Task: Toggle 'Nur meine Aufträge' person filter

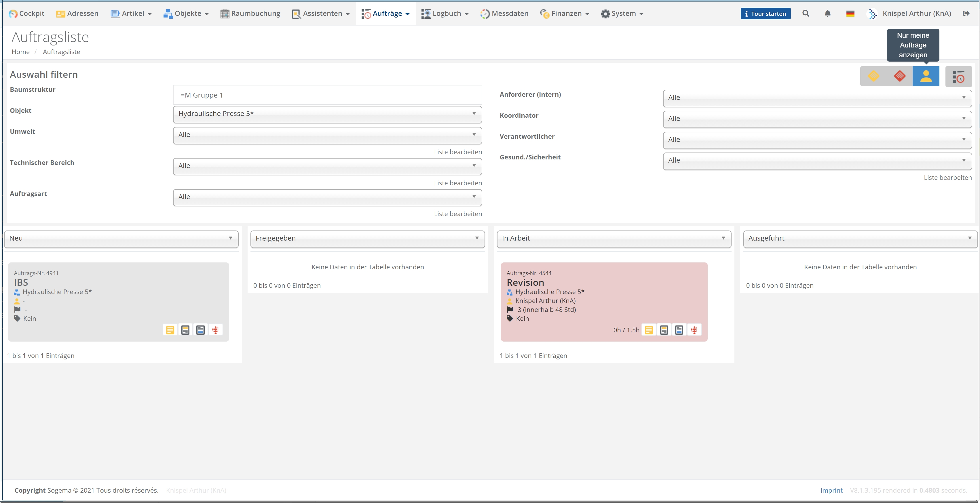Action: coord(925,76)
